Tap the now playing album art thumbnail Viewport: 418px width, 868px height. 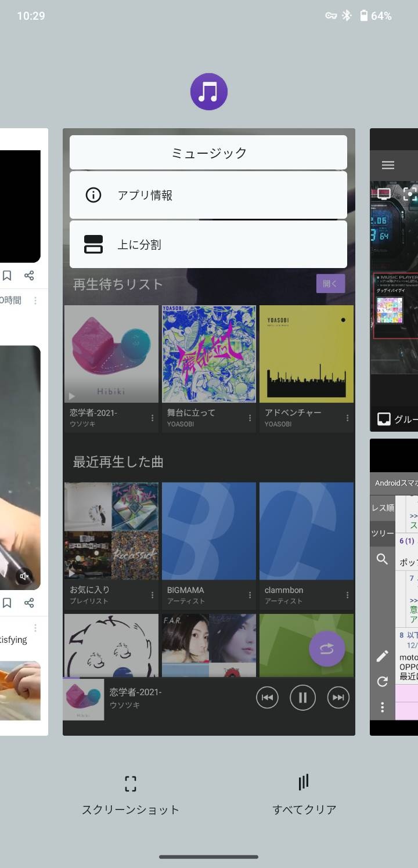click(x=84, y=700)
